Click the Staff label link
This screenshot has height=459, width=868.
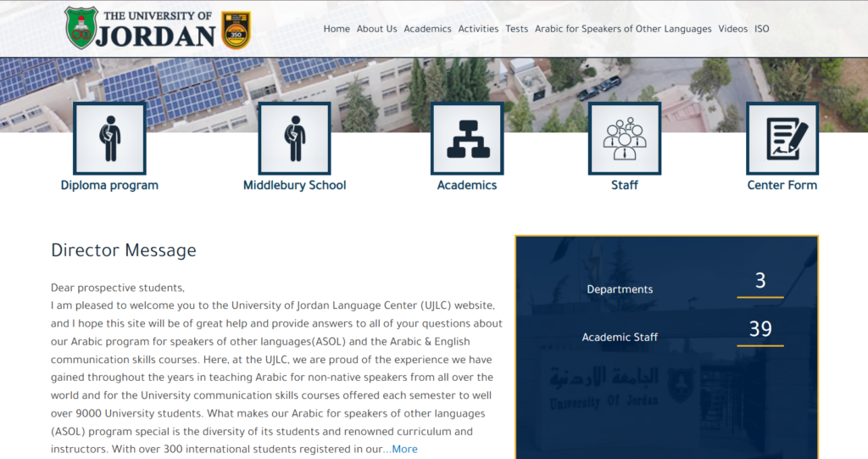625,185
